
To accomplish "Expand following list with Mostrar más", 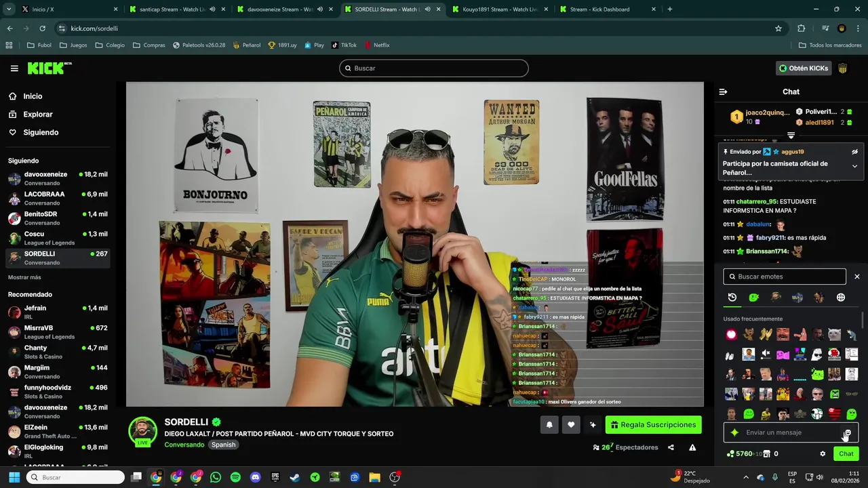I will 24,277.
